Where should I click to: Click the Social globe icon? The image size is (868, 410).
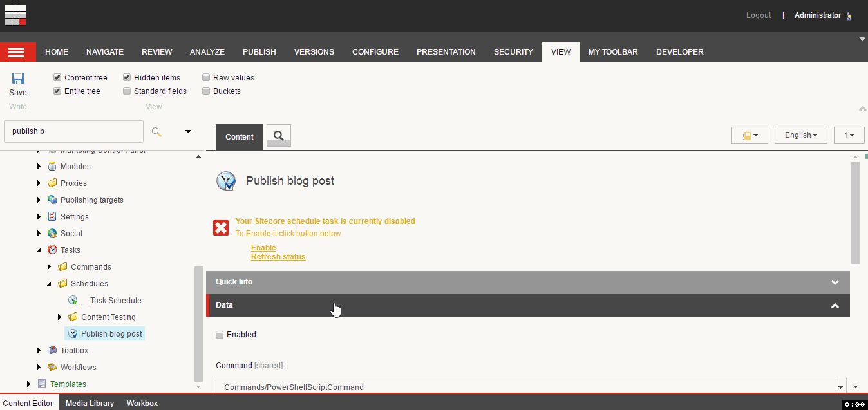click(x=52, y=234)
